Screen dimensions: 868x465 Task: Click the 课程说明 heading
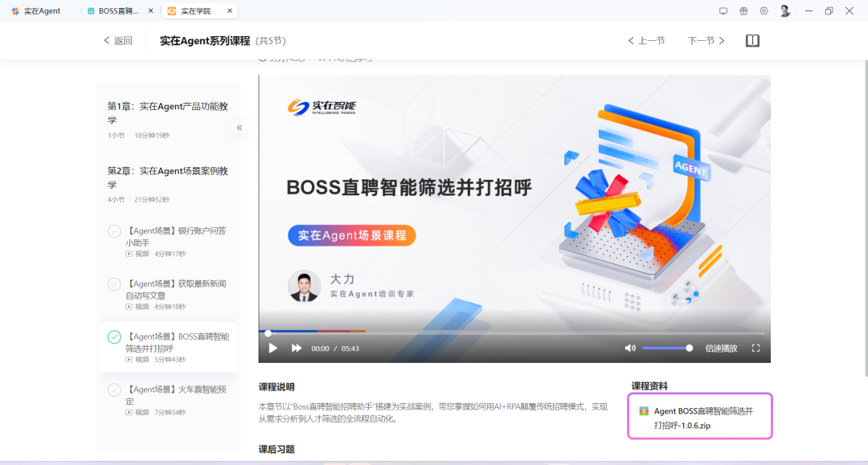(276, 387)
